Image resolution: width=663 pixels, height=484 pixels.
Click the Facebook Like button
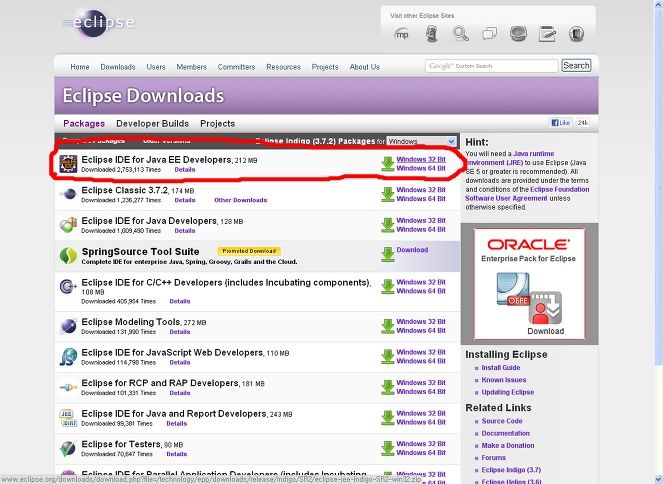pos(561,123)
